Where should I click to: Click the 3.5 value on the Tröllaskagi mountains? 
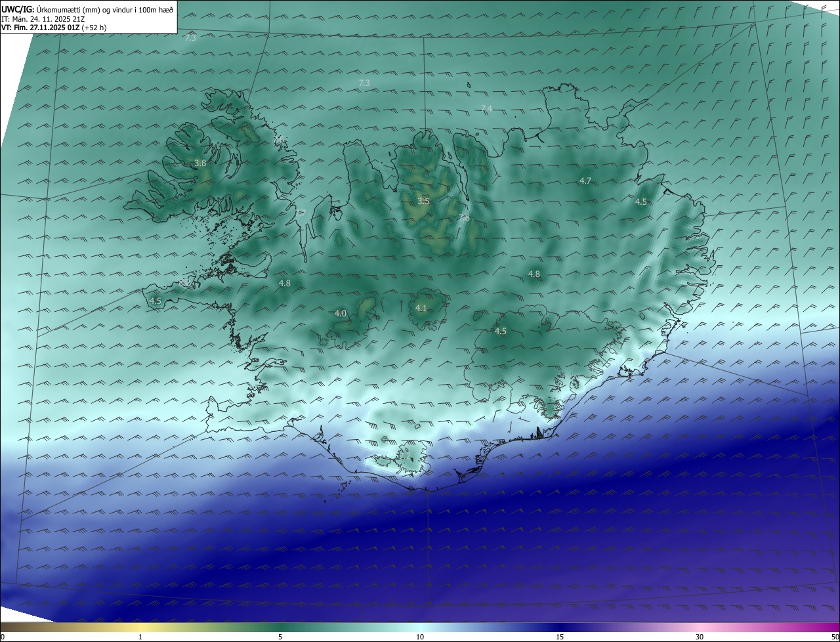(x=423, y=201)
